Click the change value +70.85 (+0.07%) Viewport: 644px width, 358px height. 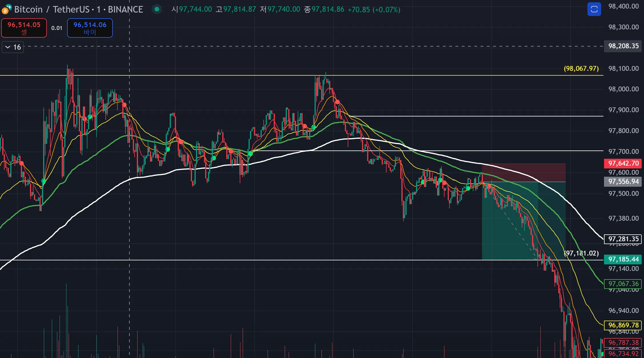[x=374, y=10]
